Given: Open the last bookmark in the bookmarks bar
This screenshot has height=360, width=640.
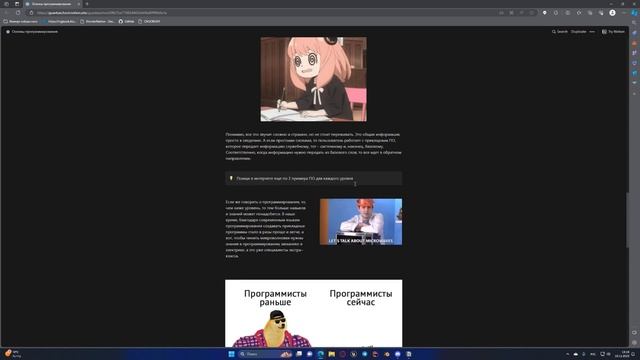Looking at the screenshot, I should coord(149,21).
